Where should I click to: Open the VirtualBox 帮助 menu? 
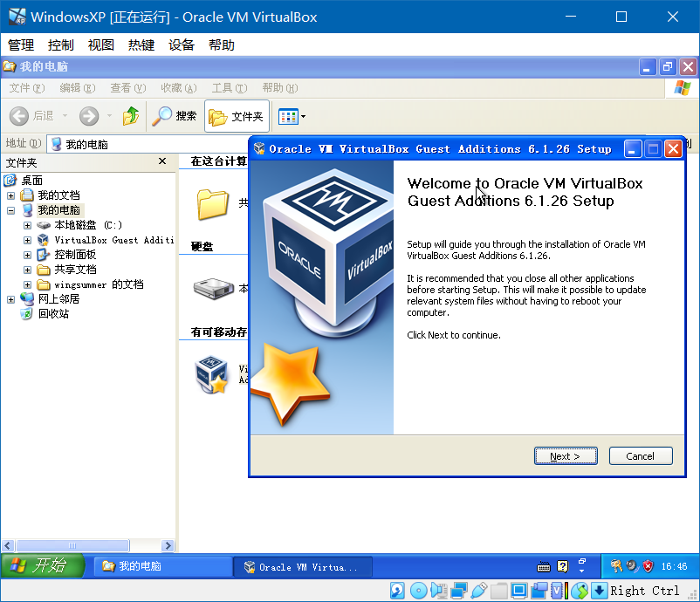pyautogui.click(x=222, y=44)
